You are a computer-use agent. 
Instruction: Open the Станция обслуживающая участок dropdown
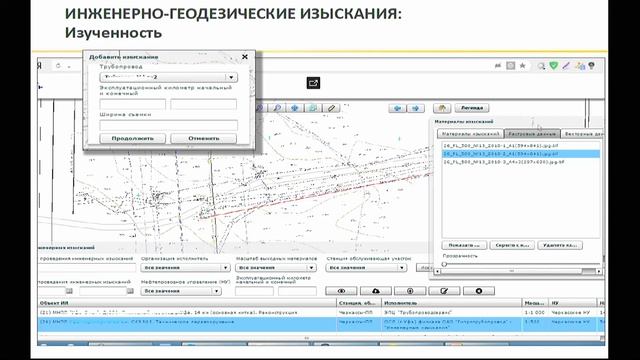coord(366,268)
